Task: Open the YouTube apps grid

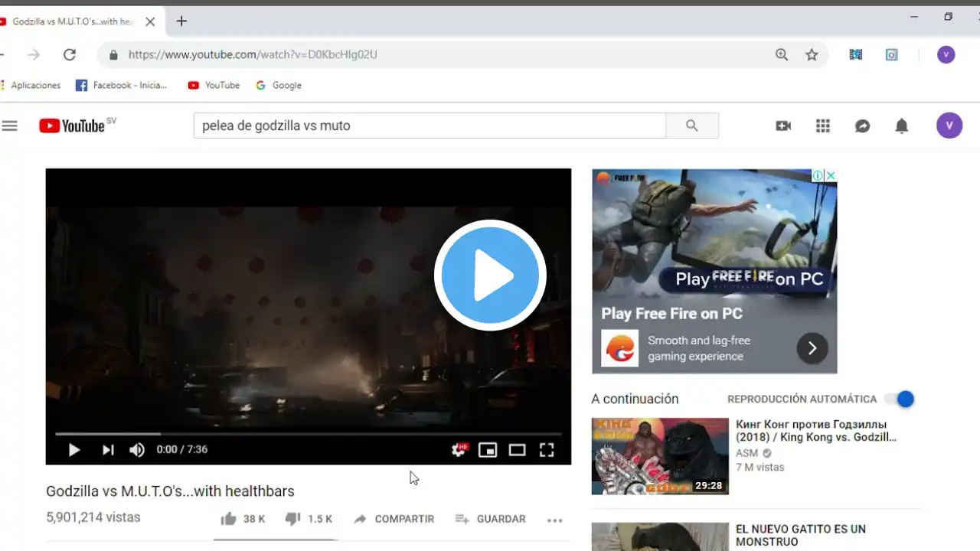Action: pos(823,126)
